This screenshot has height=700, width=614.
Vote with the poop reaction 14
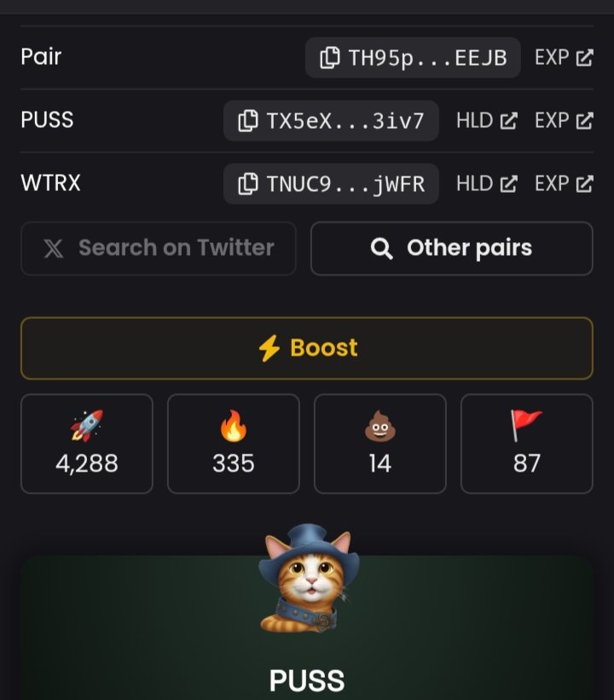click(x=380, y=443)
